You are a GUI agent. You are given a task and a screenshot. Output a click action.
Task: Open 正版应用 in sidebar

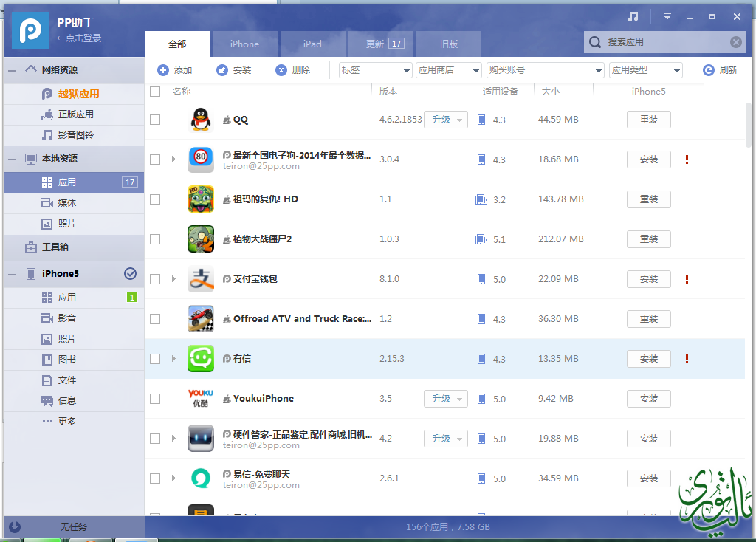tap(75, 114)
